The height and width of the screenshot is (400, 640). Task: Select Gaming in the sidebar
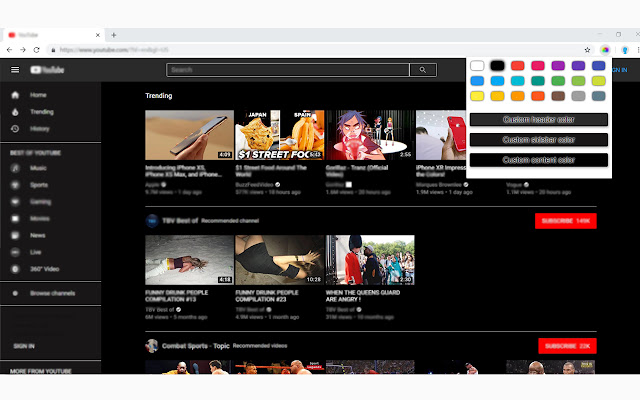pyautogui.click(x=41, y=201)
